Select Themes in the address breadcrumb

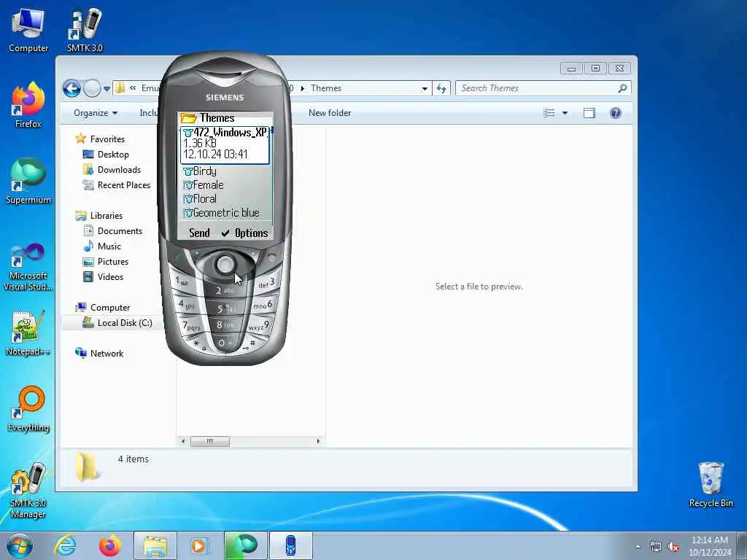pyautogui.click(x=326, y=88)
